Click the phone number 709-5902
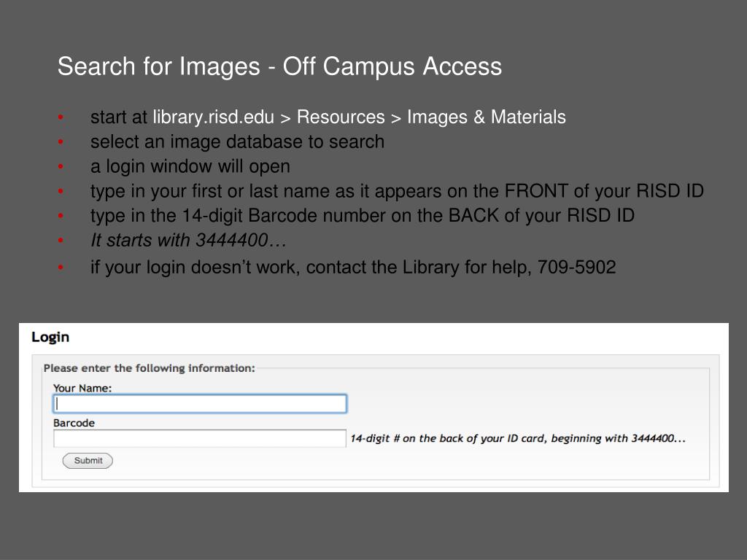Screen dimensions: 747x560 pos(576,268)
